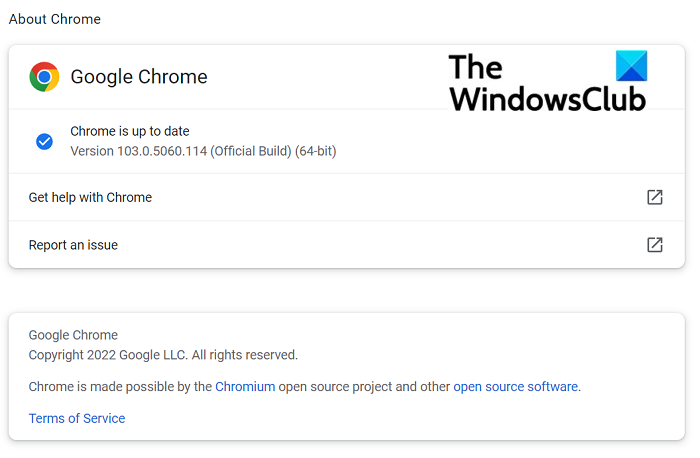Select the Report an issue row

73,245
